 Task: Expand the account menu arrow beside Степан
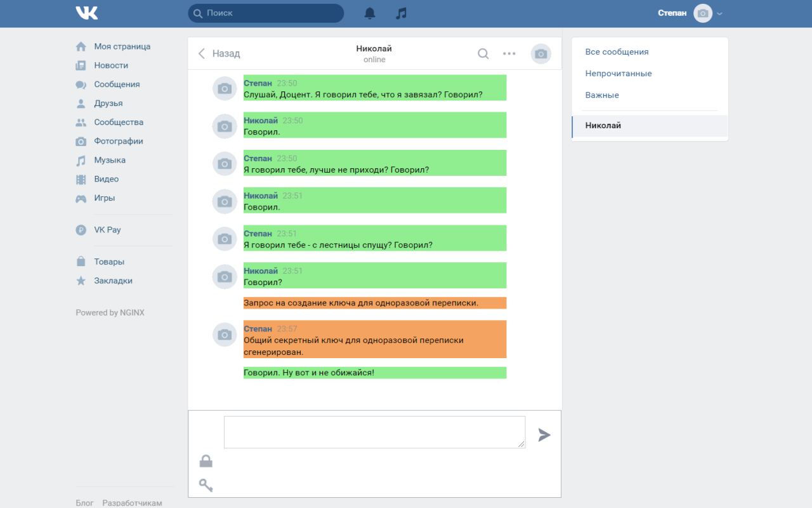pyautogui.click(x=720, y=13)
